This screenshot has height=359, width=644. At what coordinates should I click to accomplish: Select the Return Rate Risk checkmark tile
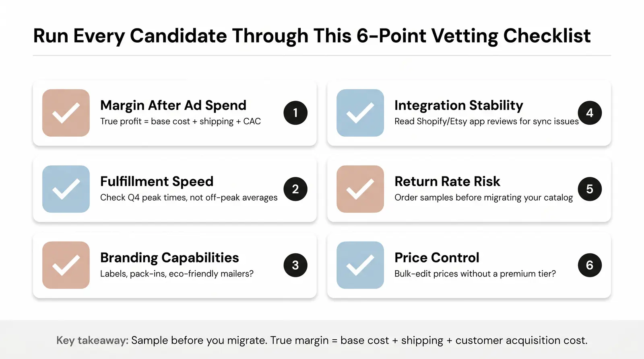(x=360, y=189)
